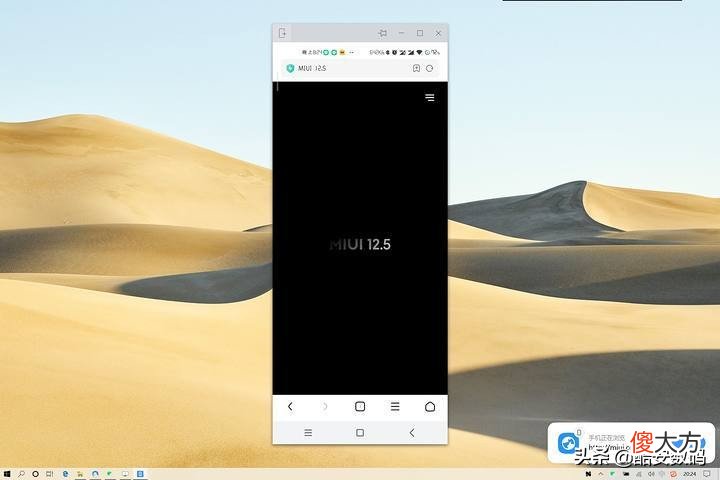Go back using the browser back arrow
Image resolution: width=720 pixels, height=480 pixels.
(290, 407)
